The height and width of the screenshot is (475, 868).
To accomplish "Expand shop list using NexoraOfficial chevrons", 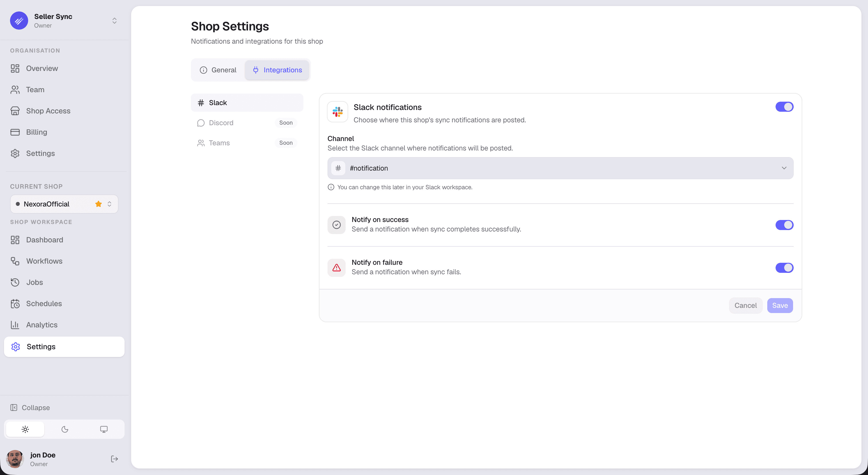I will pyautogui.click(x=110, y=204).
